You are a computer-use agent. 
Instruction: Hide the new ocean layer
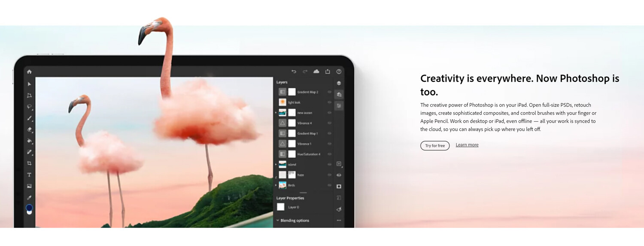(329, 113)
